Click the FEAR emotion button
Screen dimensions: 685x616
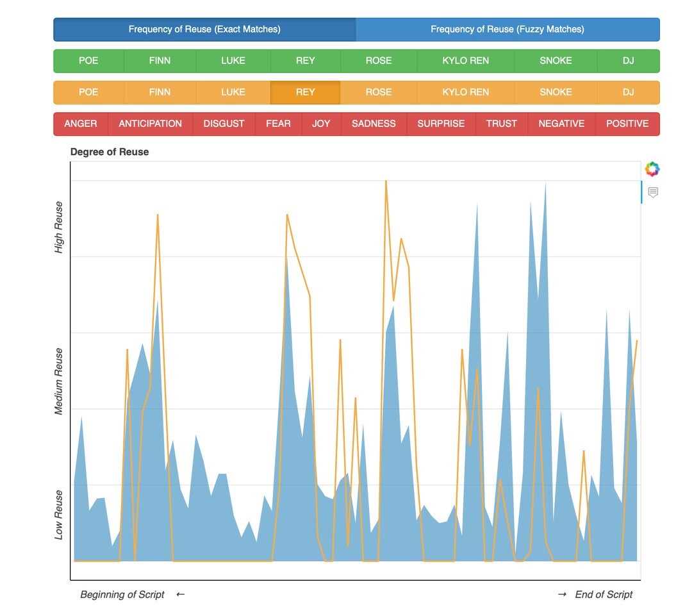(278, 124)
